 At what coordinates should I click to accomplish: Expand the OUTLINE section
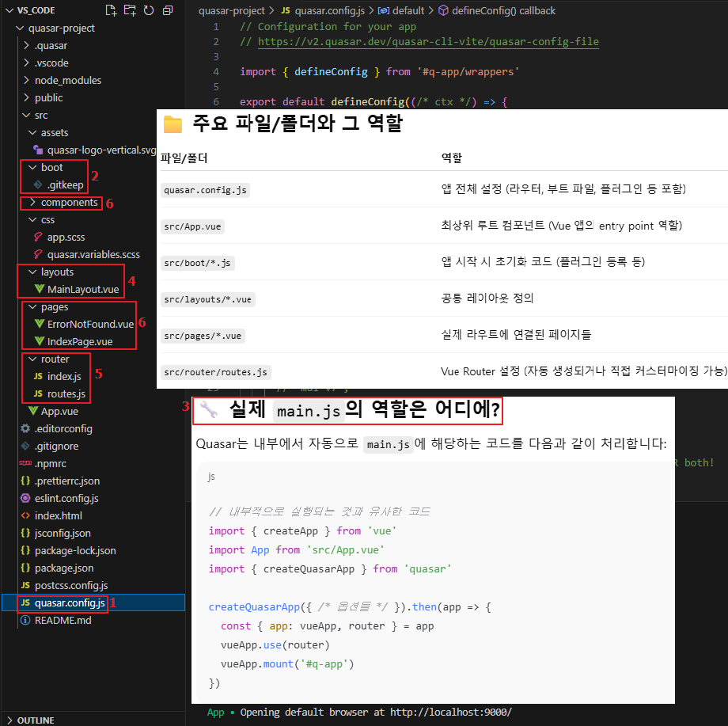9,720
